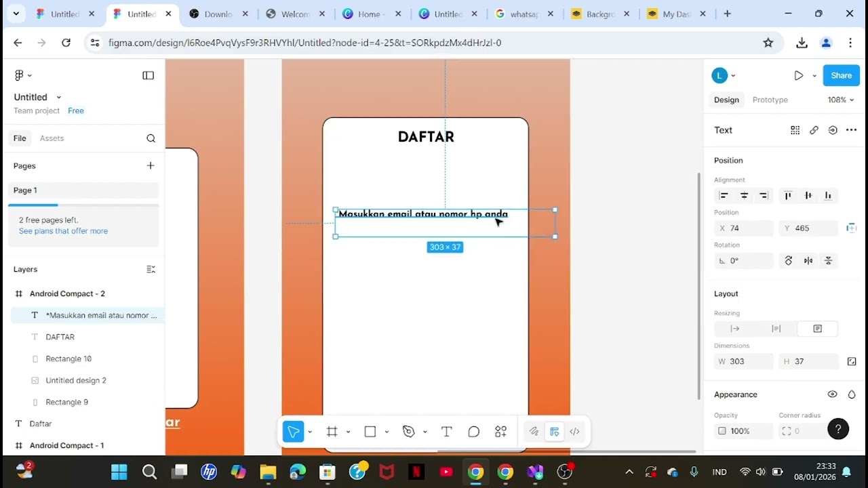
Task: Flip horizontal icon in Rotation row
Action: [x=808, y=260]
